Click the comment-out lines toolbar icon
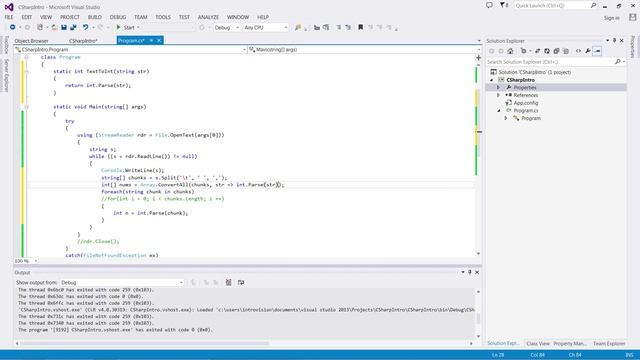The image size is (640, 360). pyautogui.click(x=339, y=27)
